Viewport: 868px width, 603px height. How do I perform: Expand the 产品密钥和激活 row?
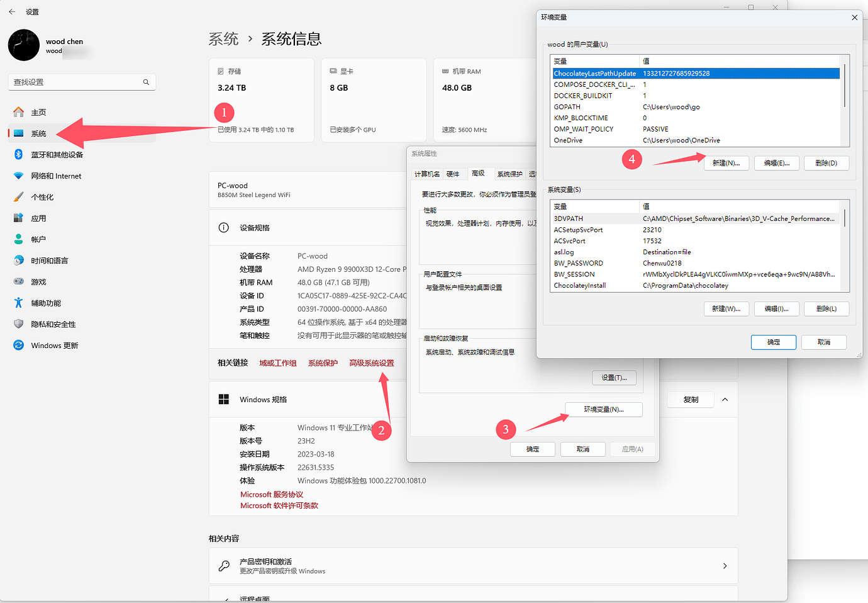click(472, 565)
